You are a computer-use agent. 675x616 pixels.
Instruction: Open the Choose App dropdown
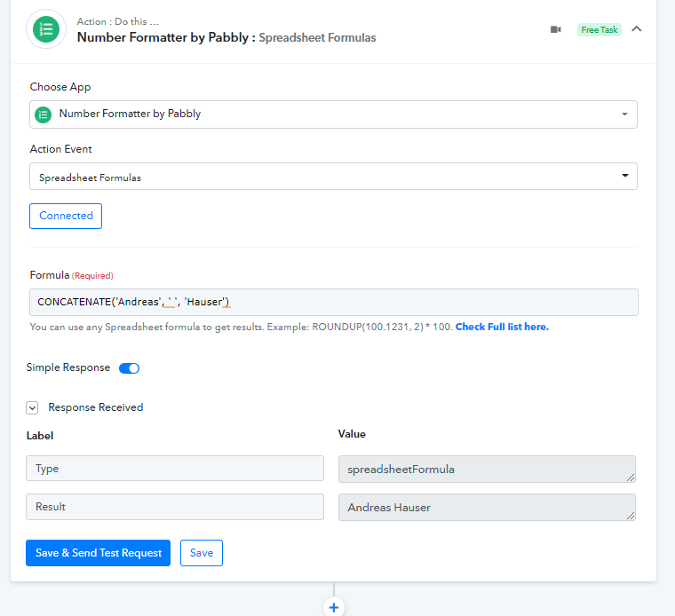point(333,115)
